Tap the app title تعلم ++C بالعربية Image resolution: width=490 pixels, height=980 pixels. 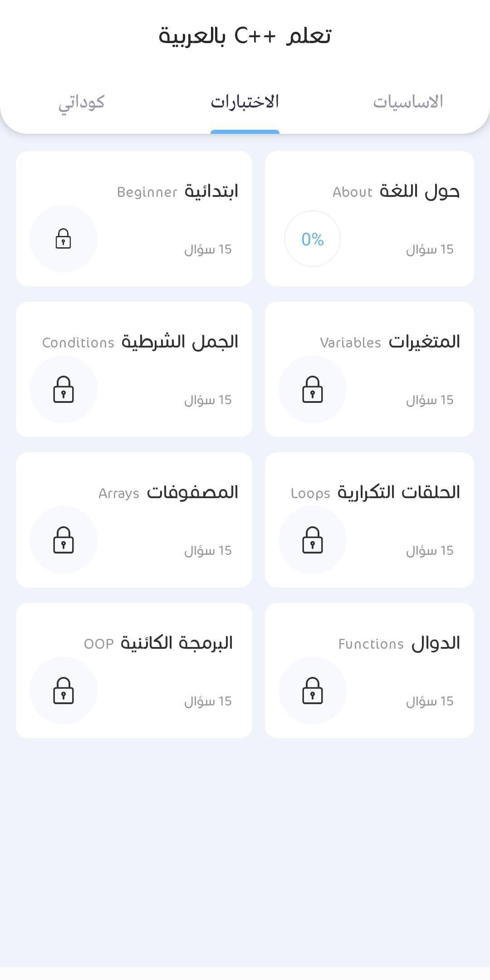point(245,36)
